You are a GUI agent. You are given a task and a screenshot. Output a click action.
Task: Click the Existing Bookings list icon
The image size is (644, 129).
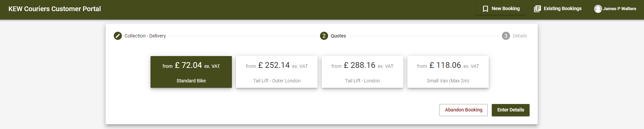point(537,9)
